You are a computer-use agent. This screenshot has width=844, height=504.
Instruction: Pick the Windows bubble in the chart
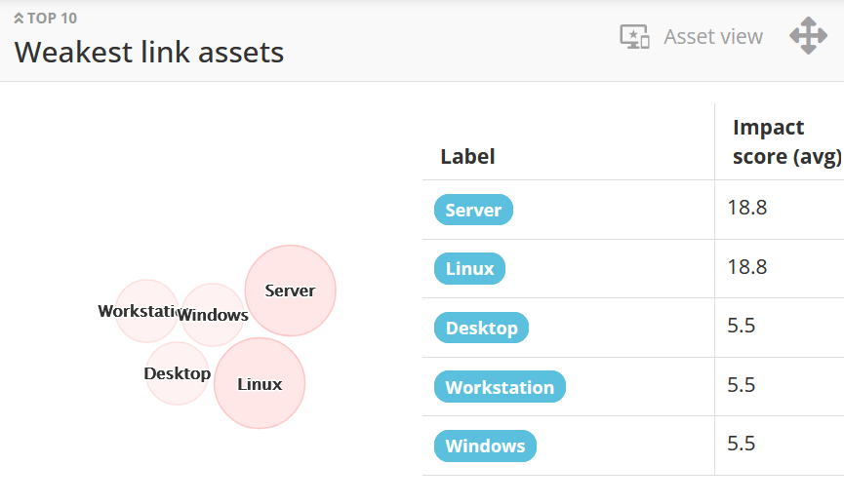pyautogui.click(x=213, y=315)
